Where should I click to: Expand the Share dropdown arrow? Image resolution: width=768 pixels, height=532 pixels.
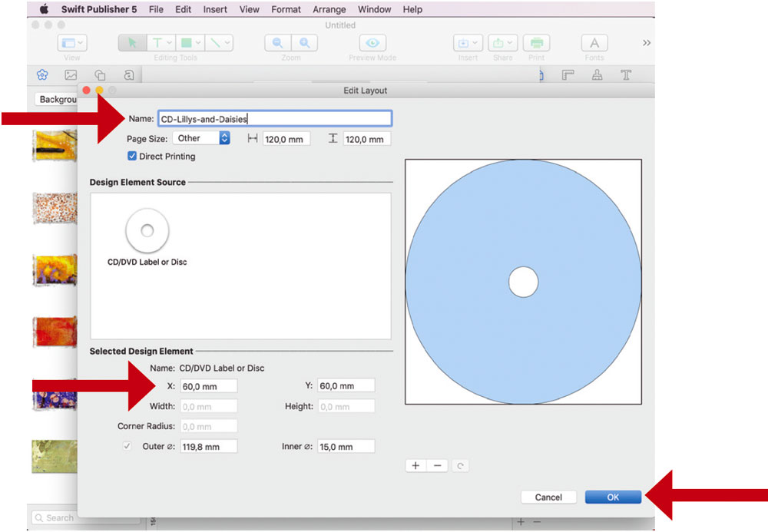(510, 43)
